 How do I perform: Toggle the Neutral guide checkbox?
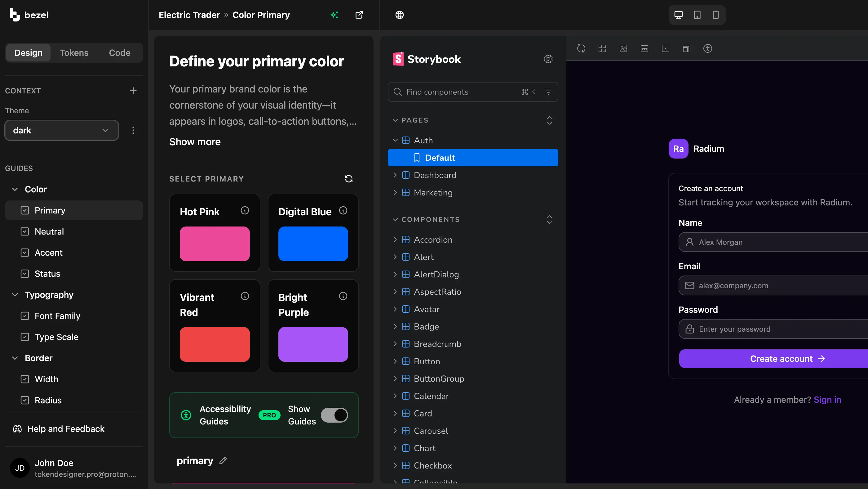[24, 232]
